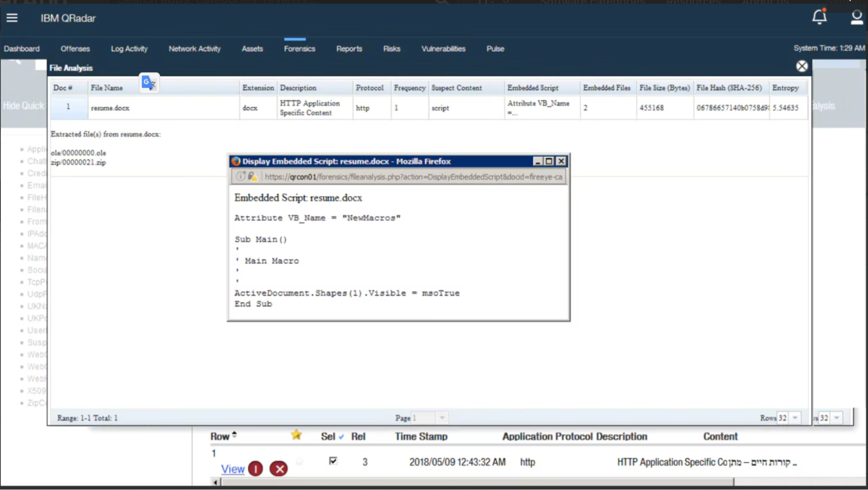Open the Rows per page dropdown showing 32
The image size is (868, 490).
pos(795,417)
